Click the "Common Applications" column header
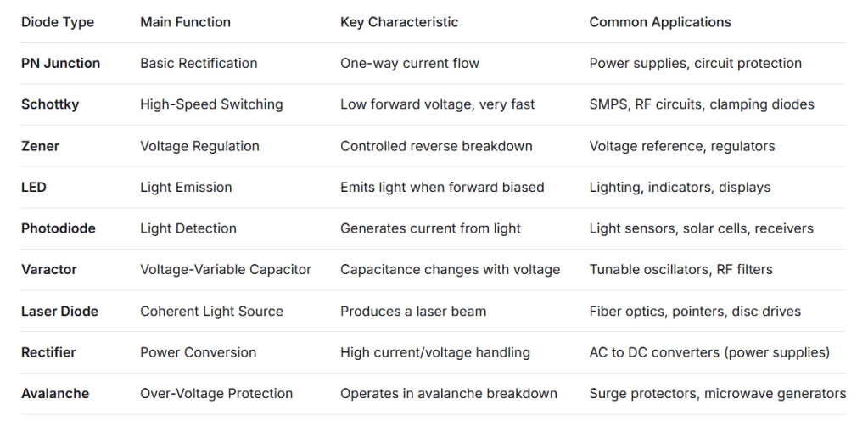The height and width of the screenshot is (427, 868). (x=660, y=22)
